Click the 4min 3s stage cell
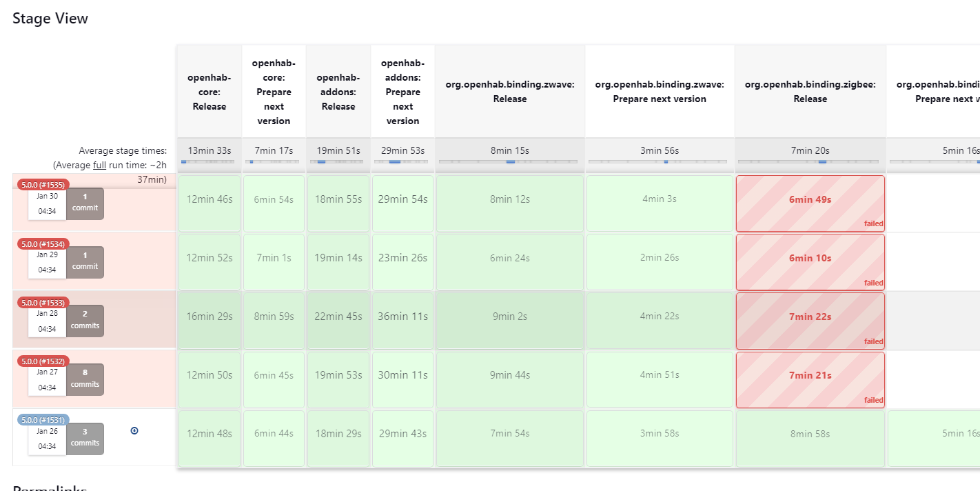Image resolution: width=980 pixels, height=491 pixels. coord(660,203)
